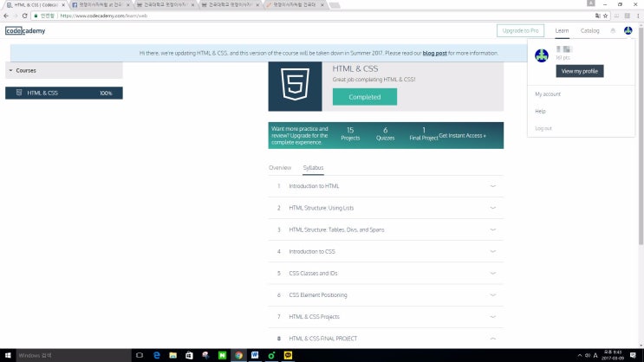
Task: Select Log out in profile dropdown
Action: pos(543,128)
